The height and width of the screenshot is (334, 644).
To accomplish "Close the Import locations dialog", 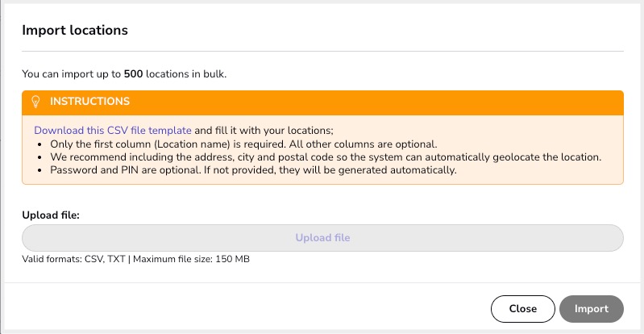I will click(x=522, y=309).
